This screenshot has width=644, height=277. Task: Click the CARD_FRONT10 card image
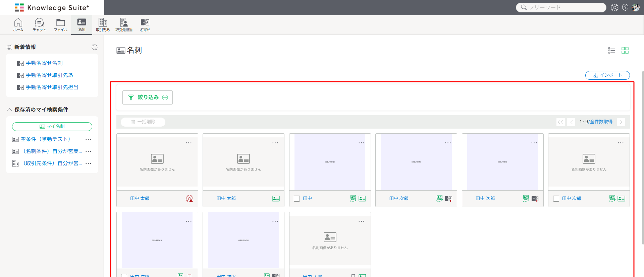coord(330,162)
